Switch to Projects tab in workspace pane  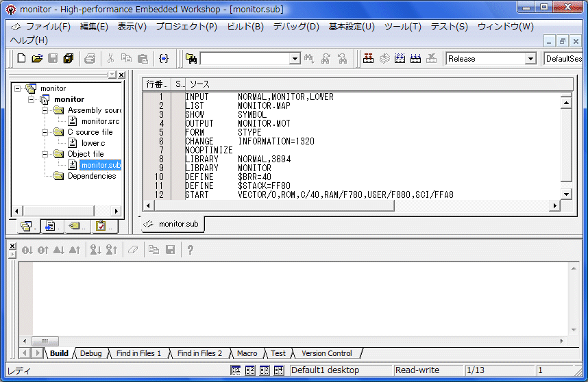coord(28,226)
